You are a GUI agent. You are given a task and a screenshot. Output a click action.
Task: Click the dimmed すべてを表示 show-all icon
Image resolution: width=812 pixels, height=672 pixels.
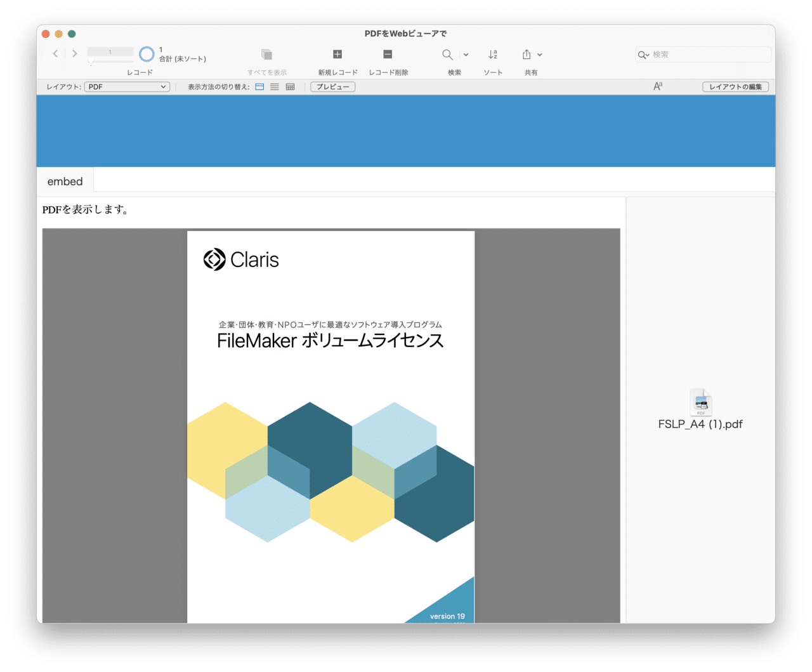point(266,54)
